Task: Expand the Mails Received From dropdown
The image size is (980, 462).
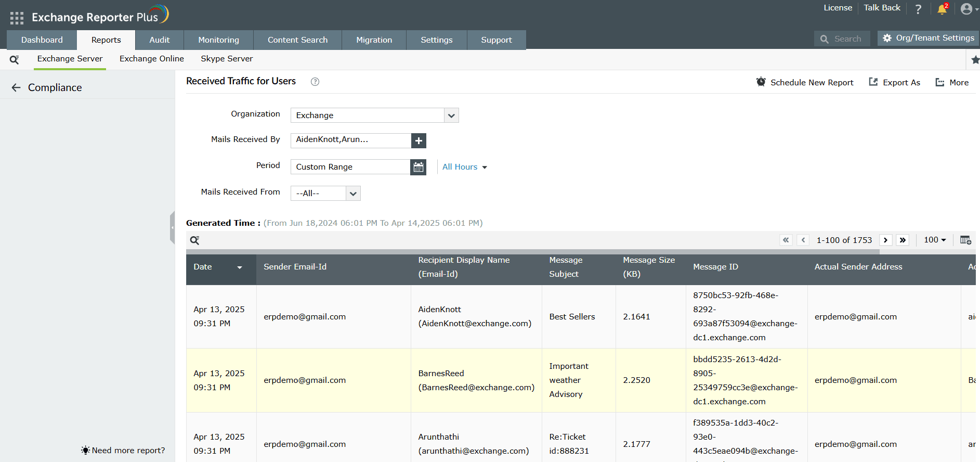Action: [353, 194]
